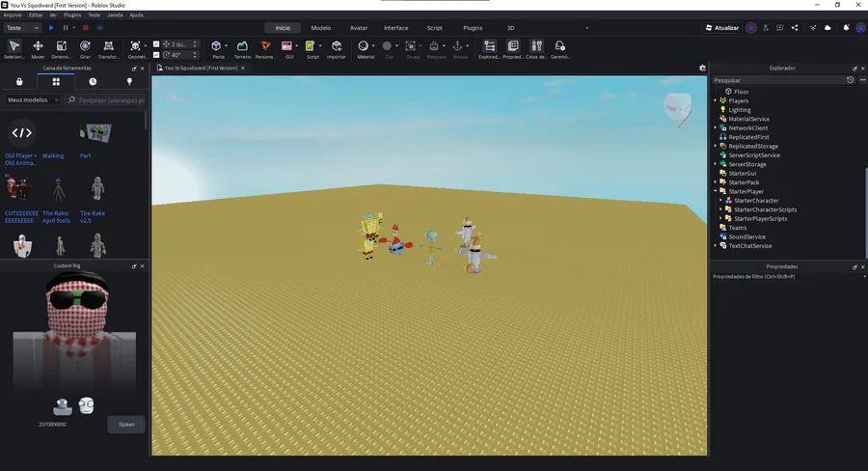This screenshot has width=868, height=471.
Task: Switch to the Modelo ribbon tab
Action: click(x=320, y=28)
